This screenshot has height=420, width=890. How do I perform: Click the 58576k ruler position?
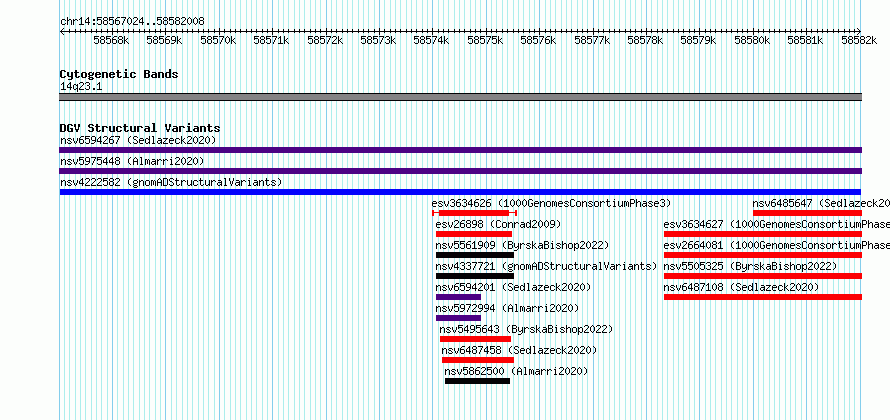pos(539,40)
